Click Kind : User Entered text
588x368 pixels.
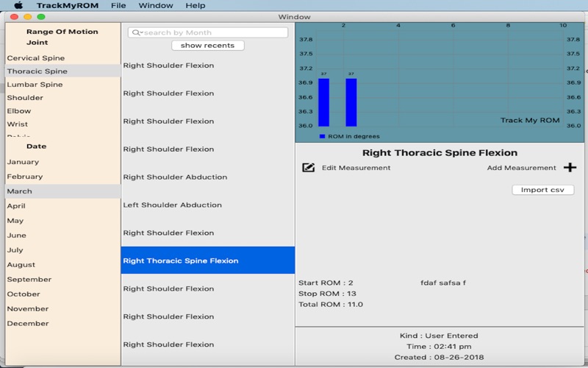[439, 336]
